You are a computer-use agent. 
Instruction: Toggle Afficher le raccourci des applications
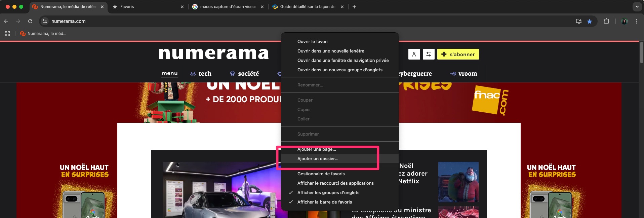(x=340, y=183)
